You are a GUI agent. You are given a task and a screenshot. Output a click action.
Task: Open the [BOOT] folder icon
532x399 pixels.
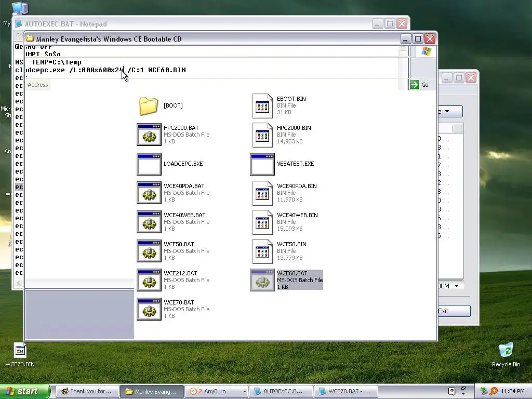[148, 106]
